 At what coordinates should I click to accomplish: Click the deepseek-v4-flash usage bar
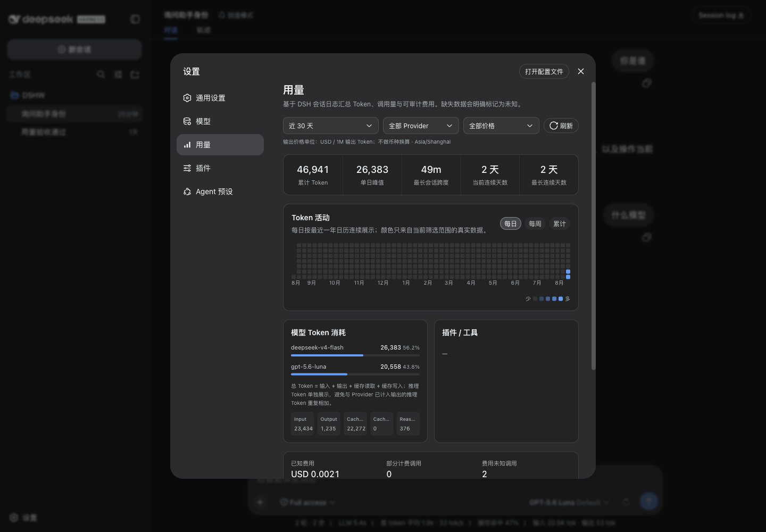coord(355,355)
